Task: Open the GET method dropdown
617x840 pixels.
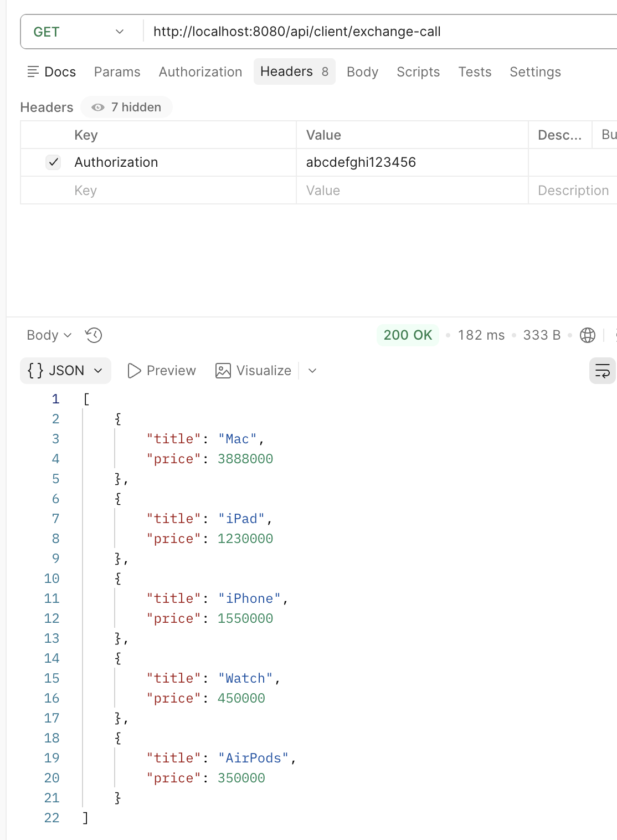Action: tap(79, 32)
